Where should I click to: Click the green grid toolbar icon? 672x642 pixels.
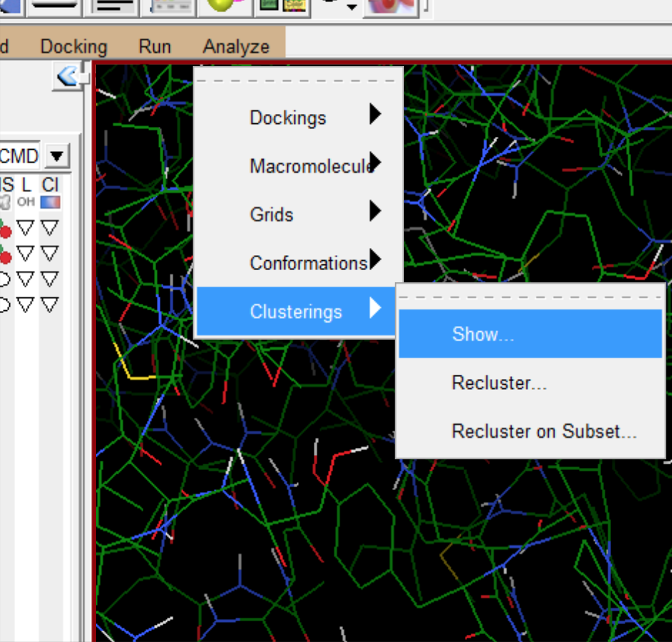(269, 6)
